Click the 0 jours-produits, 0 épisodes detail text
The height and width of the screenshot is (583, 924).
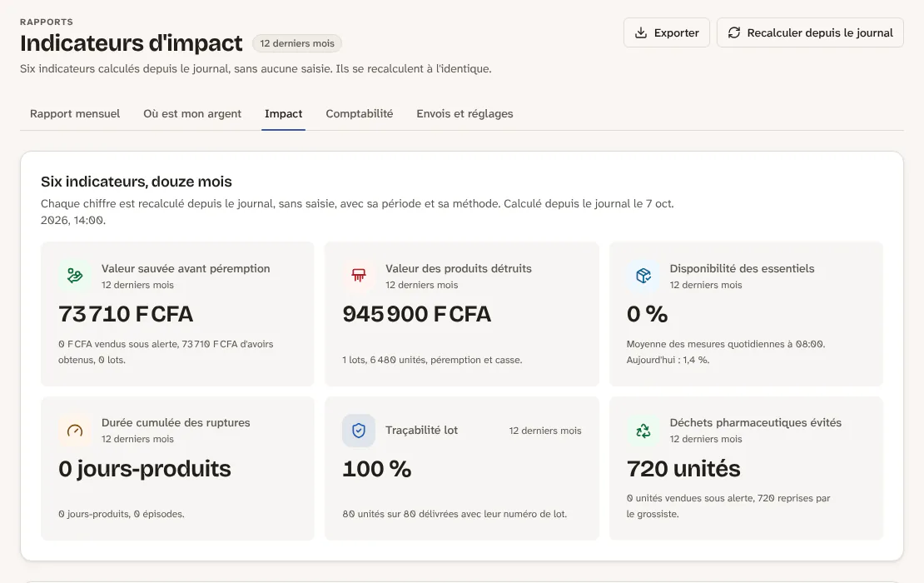(122, 514)
